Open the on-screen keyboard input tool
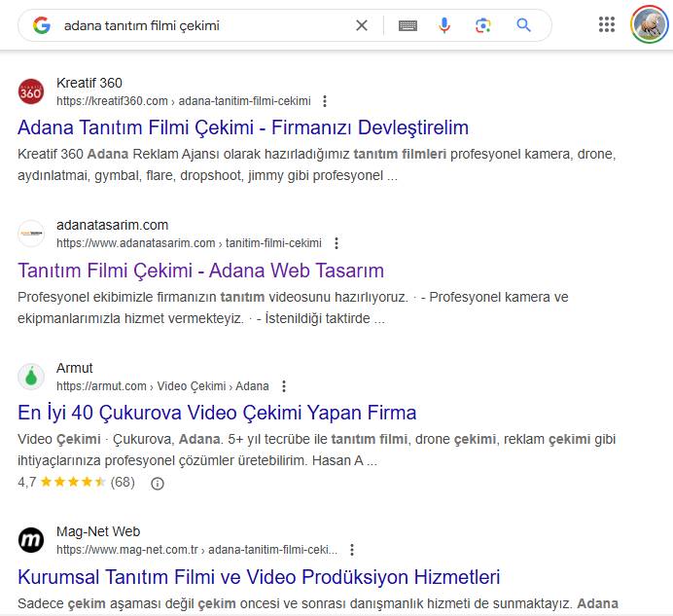Screen dimensions: 673x616 click(407, 25)
